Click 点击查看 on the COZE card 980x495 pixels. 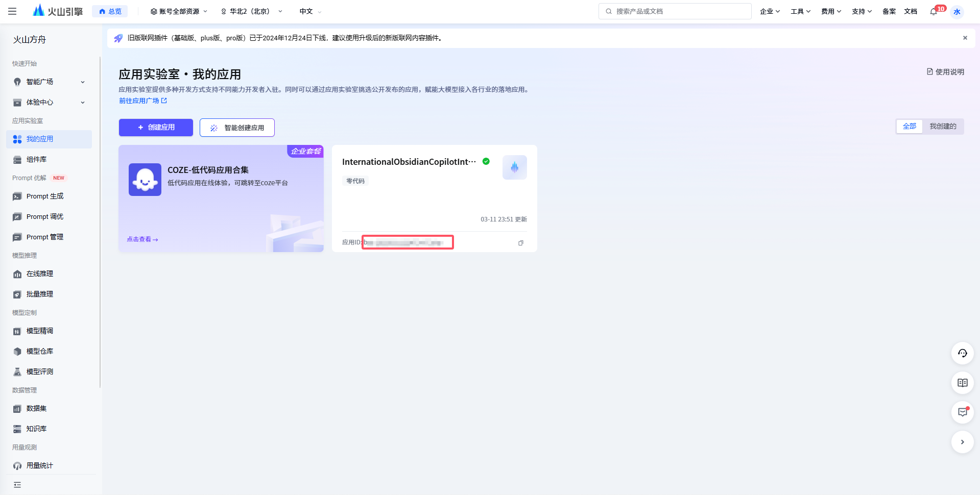[x=142, y=239]
